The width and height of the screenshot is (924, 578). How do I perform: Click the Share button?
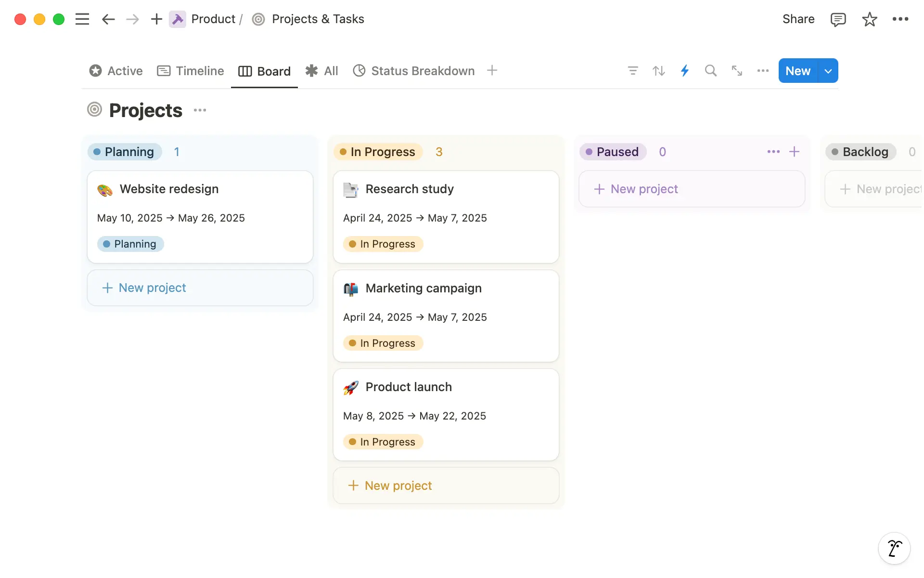[798, 19]
